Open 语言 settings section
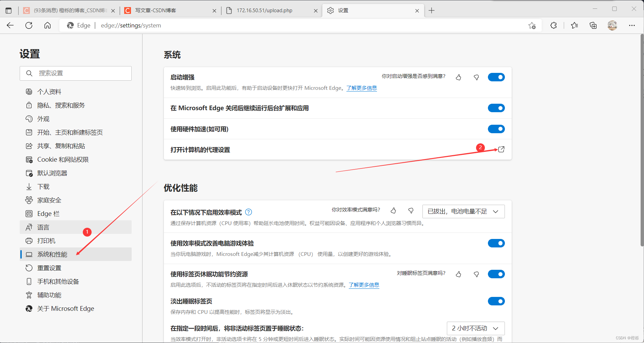The width and height of the screenshot is (644, 343). tap(76, 227)
